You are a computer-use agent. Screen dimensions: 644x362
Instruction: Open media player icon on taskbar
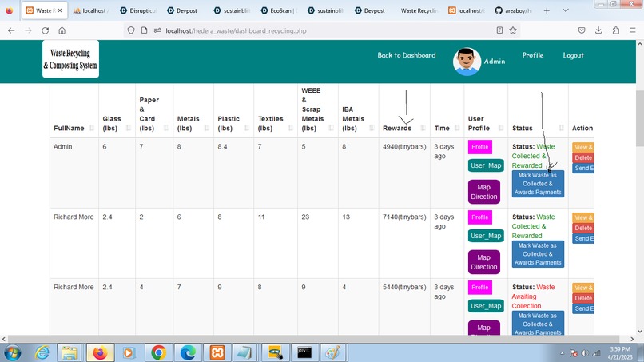pos(128,352)
